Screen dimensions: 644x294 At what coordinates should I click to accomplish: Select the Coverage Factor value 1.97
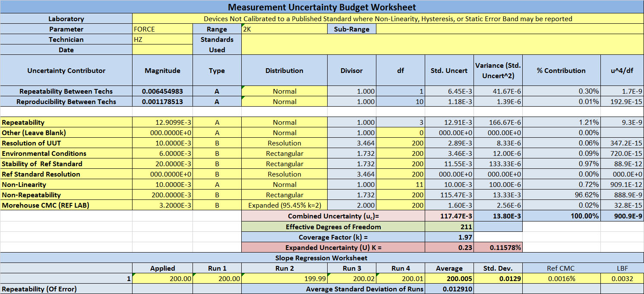pos(449,237)
